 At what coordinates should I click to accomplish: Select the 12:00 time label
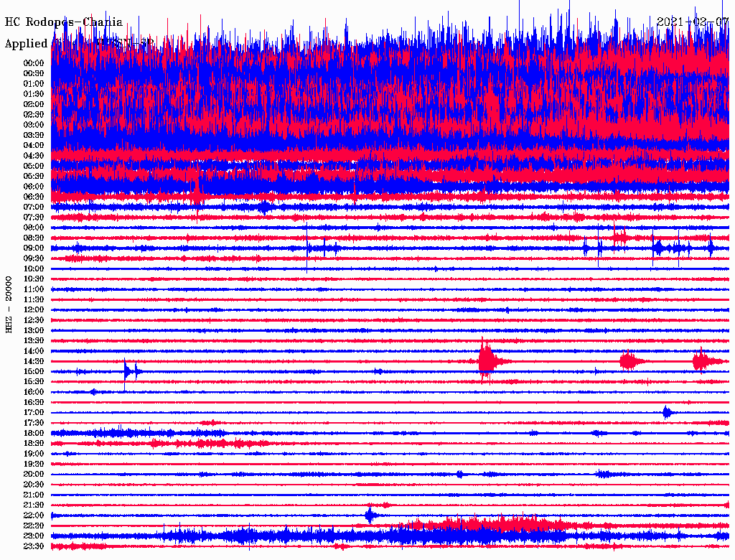tap(33, 309)
